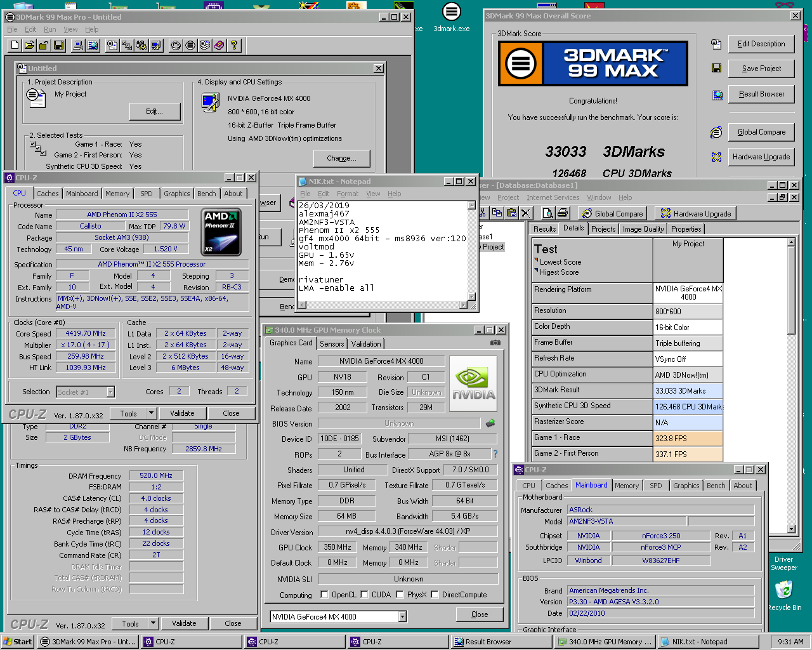The image size is (812, 650).
Task: Expand Tools dropdown arrow in CPU-Z CPU window
Action: pos(151,413)
